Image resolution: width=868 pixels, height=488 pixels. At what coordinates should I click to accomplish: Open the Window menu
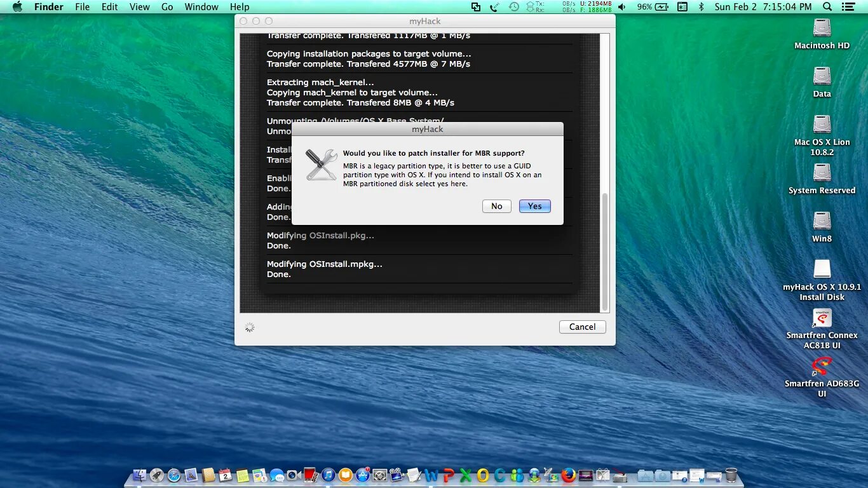(x=201, y=6)
